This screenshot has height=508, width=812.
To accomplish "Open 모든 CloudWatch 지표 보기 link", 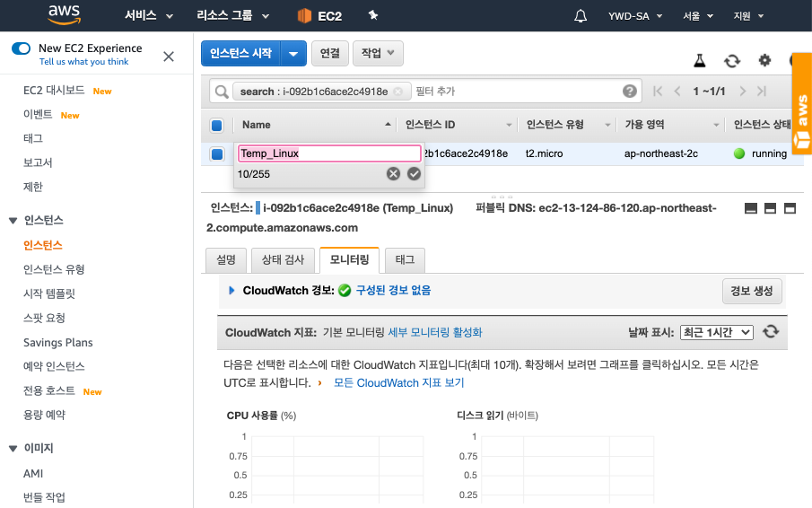I will click(398, 383).
